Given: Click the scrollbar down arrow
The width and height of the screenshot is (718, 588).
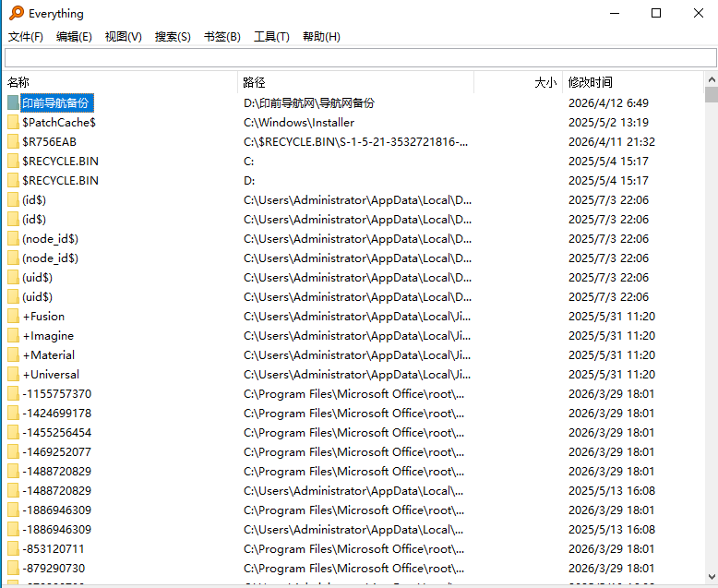Looking at the screenshot, I should [x=712, y=577].
